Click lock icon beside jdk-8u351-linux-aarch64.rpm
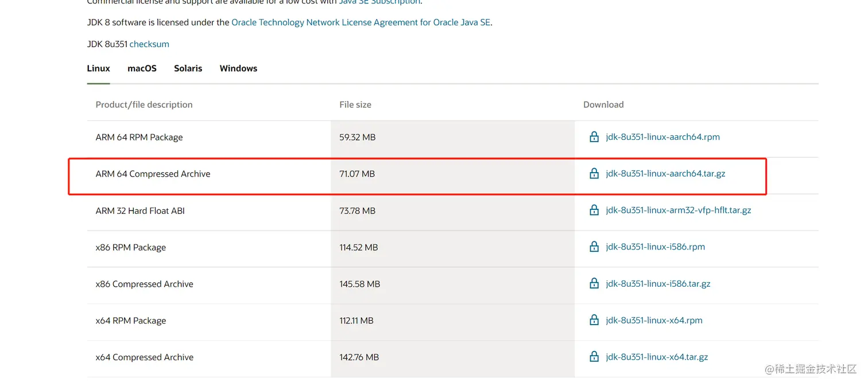Viewport: 868px width, 386px height. pyautogui.click(x=594, y=137)
